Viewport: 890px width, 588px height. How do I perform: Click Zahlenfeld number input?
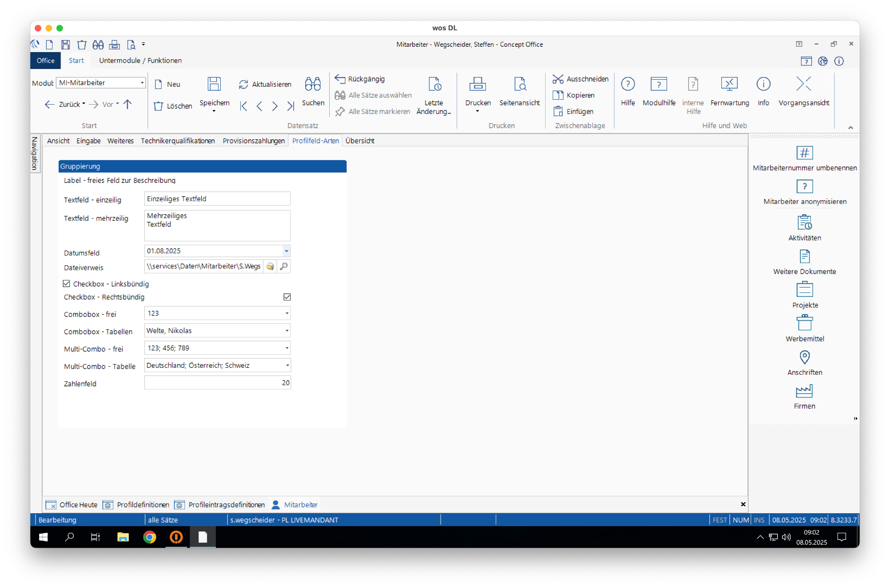point(217,383)
